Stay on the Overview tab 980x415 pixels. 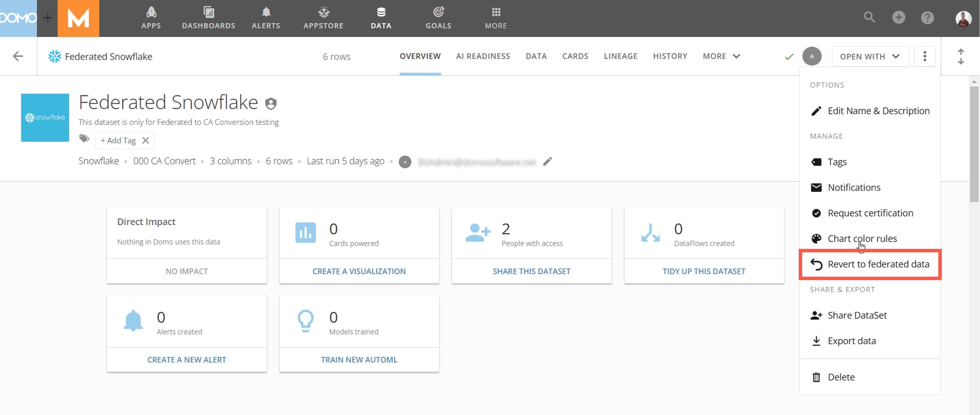pyautogui.click(x=420, y=56)
